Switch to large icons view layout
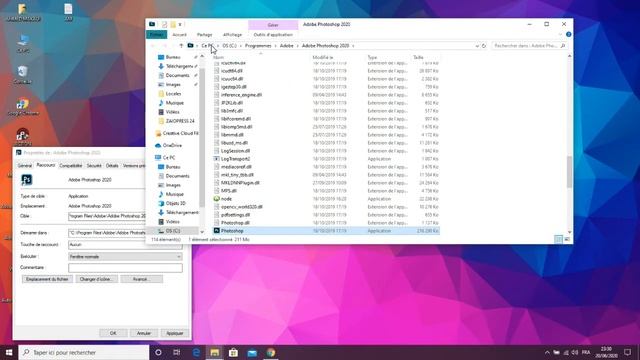Viewport: 640px width, 360px height. 567,239
